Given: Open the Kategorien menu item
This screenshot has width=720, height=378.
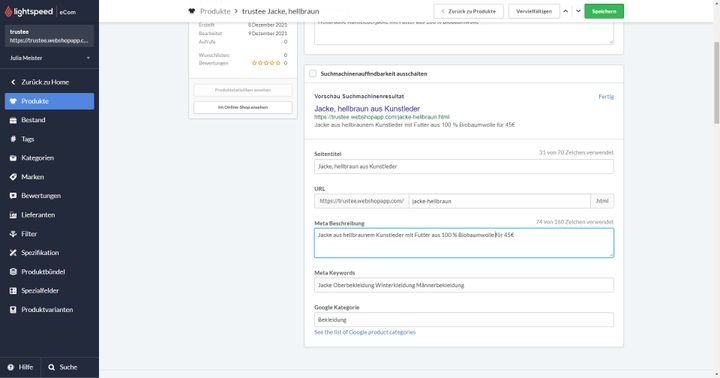Looking at the screenshot, I should click(x=50, y=158).
